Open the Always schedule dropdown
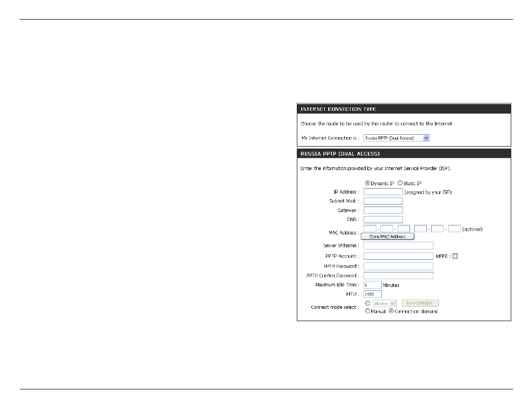The image size is (532, 409). click(384, 303)
